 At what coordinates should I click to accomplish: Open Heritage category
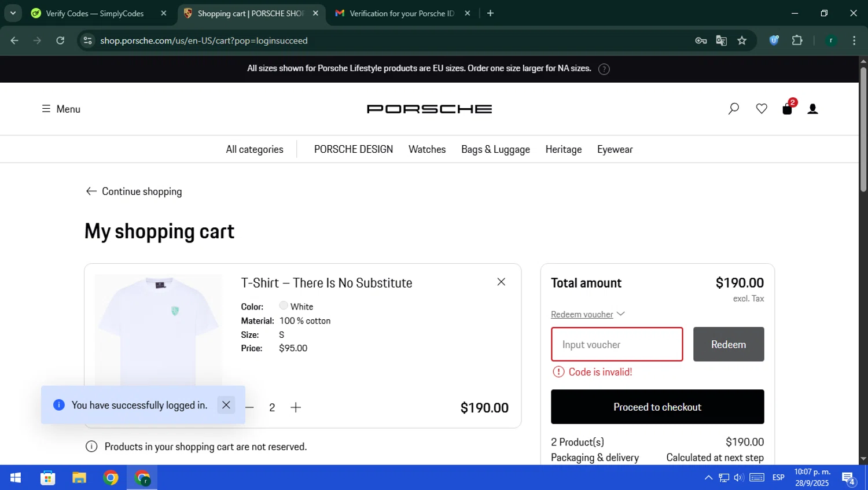click(564, 149)
